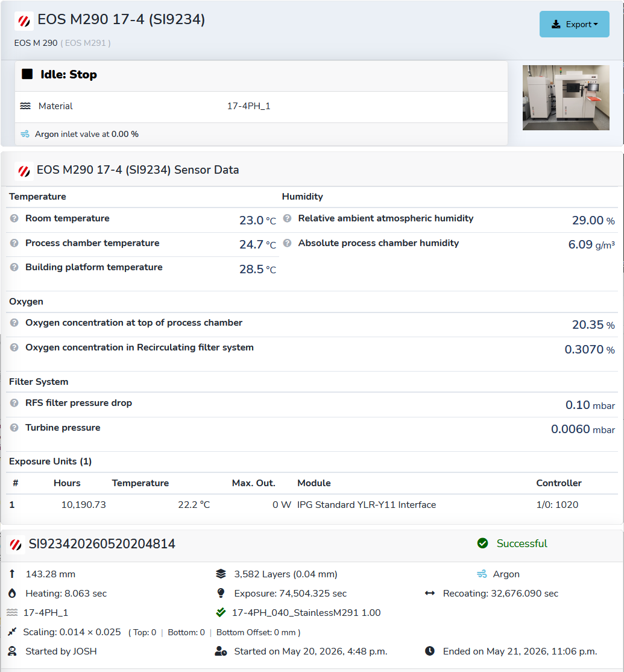
Task: Open help icon for Absolute process chamber humidity
Action: pos(288,243)
